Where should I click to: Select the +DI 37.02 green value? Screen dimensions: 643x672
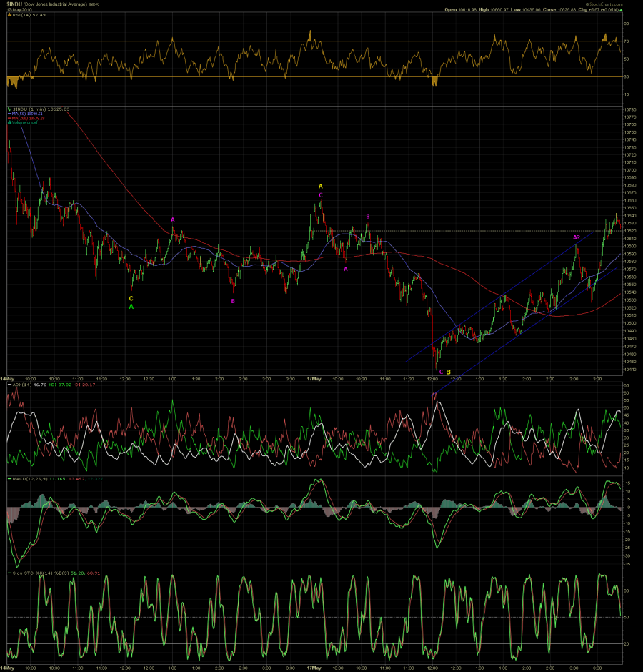pos(59,385)
